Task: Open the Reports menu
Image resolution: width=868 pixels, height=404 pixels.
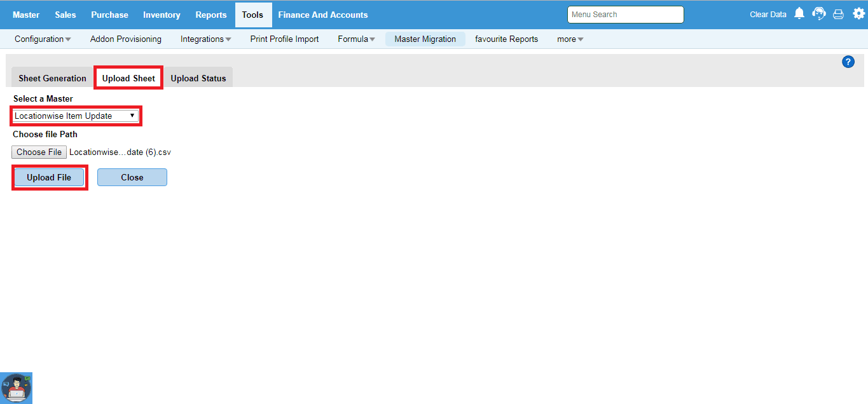Action: (x=211, y=15)
